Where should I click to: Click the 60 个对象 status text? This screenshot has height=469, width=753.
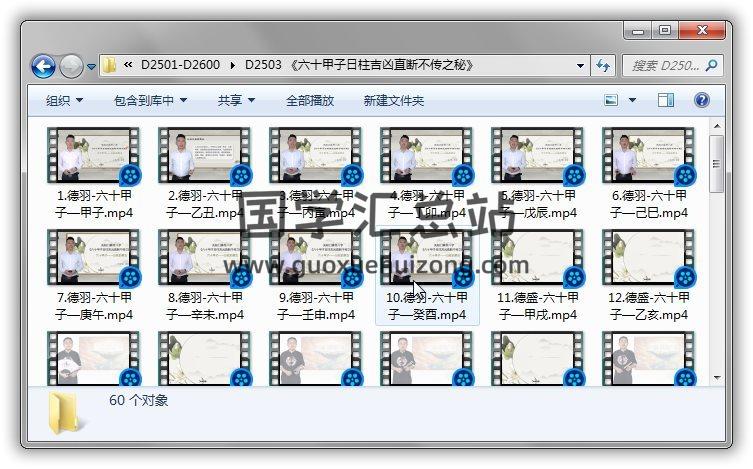[138, 400]
